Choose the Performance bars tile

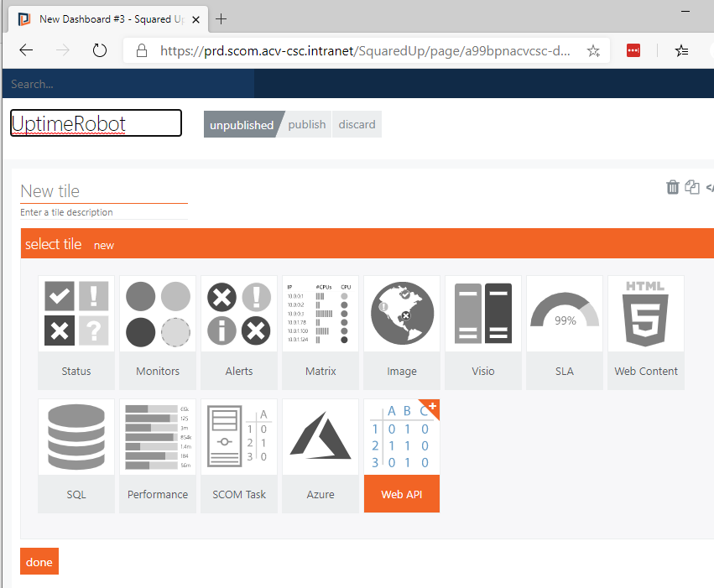pyautogui.click(x=158, y=456)
